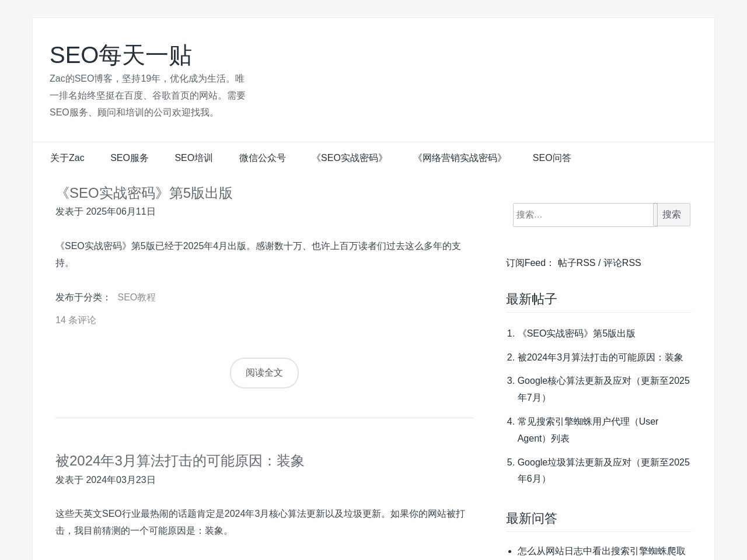
Task: Open the 《SEO实战密码》 navigation menu item
Action: [350, 158]
